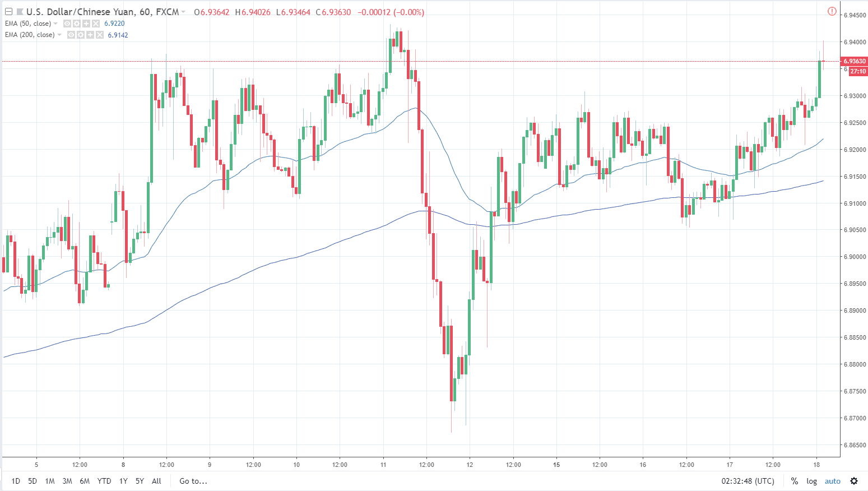Viewport: 868px width, 491px height.
Task: Open the Go to... date dialog
Action: click(x=193, y=481)
